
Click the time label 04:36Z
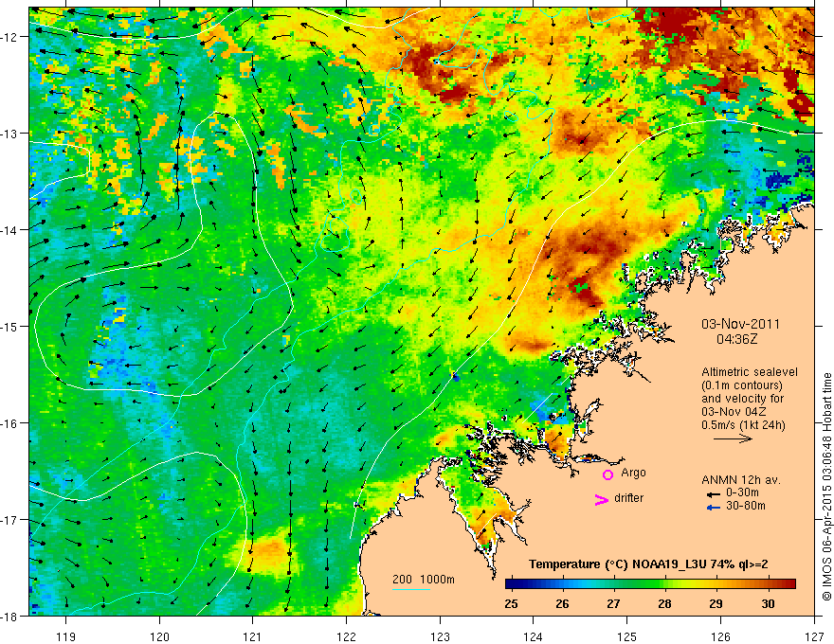(x=736, y=339)
